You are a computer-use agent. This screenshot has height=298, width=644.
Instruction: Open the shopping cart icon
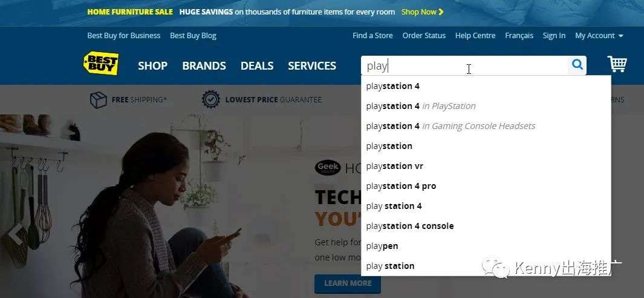click(x=617, y=64)
